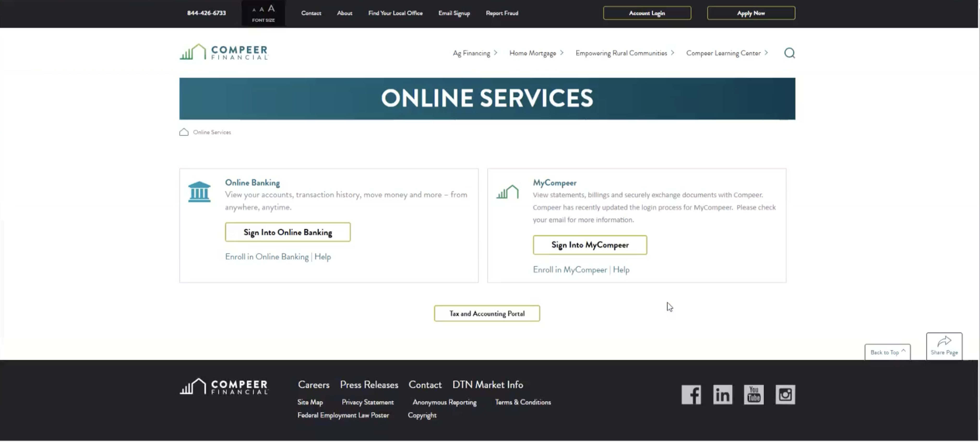This screenshot has width=980, height=445.
Task: Open the Tax and Accounting Portal
Action: tap(487, 314)
